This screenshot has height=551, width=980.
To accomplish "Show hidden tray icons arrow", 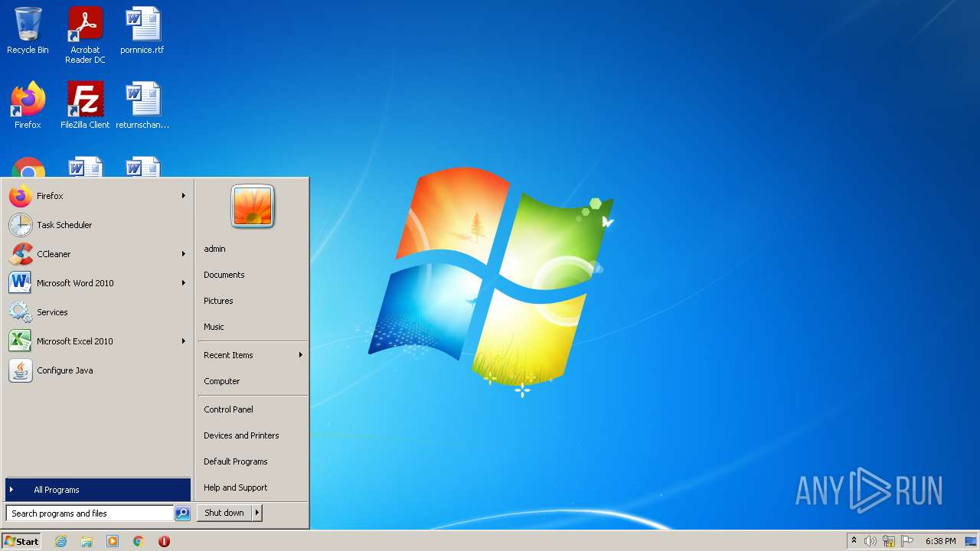I will [x=854, y=541].
